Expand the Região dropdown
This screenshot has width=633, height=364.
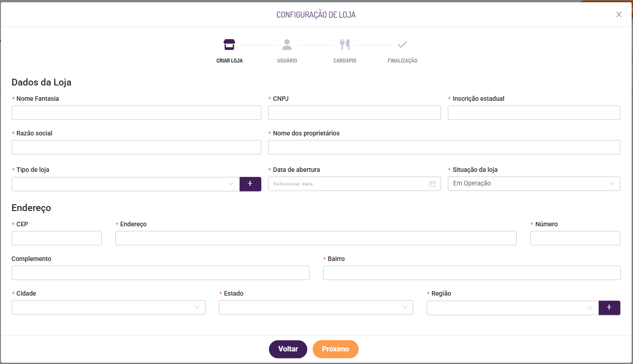click(512, 308)
